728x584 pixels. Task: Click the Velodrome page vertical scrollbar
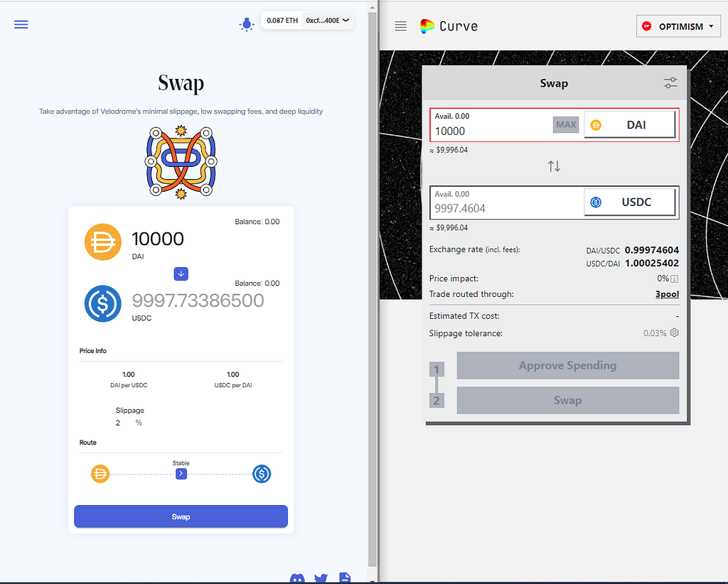coord(373,288)
